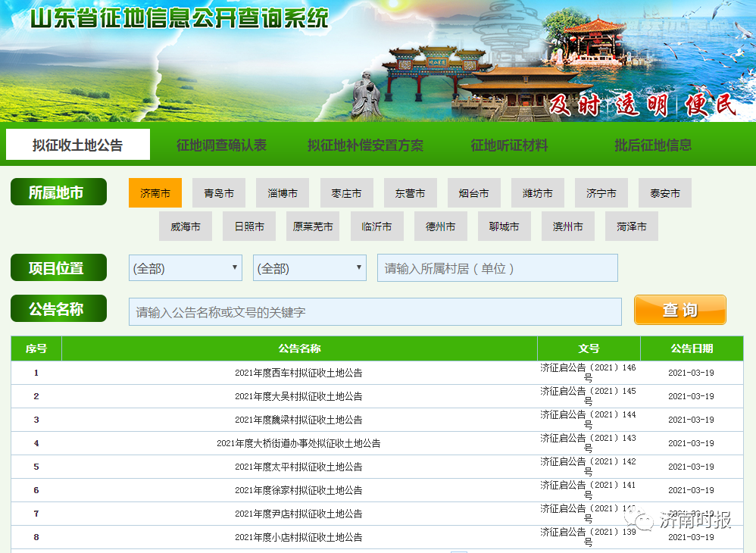Choose 青岛市 from the city list
The height and width of the screenshot is (553, 756).
pos(219,193)
